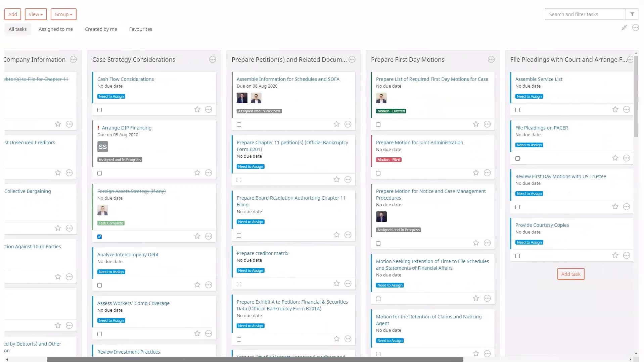
Task: Favourite the Assemble Service List task
Action: tap(615, 109)
